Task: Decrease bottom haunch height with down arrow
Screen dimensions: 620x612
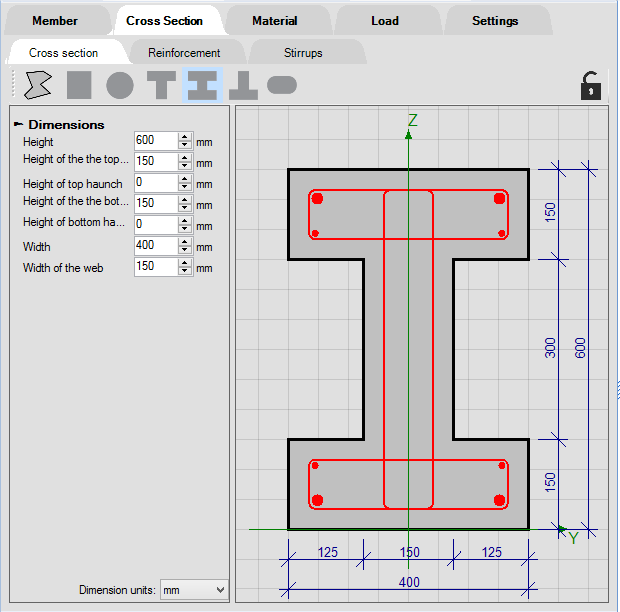Action: point(185,229)
